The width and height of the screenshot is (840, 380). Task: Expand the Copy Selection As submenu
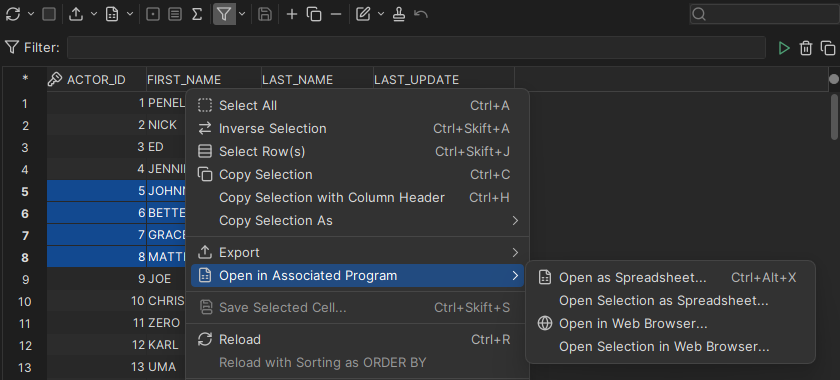(357, 221)
